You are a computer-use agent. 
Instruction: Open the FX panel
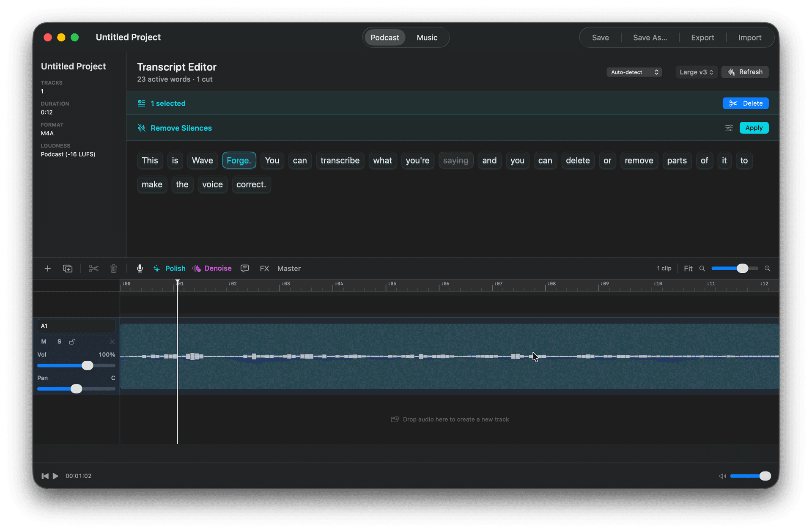pos(264,269)
